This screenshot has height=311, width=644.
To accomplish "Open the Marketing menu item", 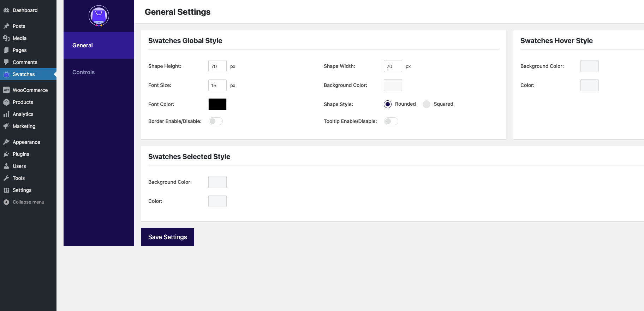I will pos(28,126).
